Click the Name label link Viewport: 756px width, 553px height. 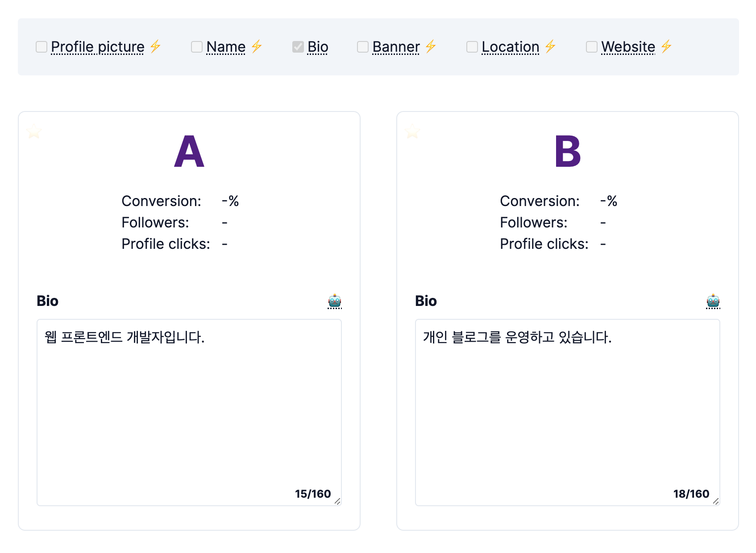[x=225, y=46]
